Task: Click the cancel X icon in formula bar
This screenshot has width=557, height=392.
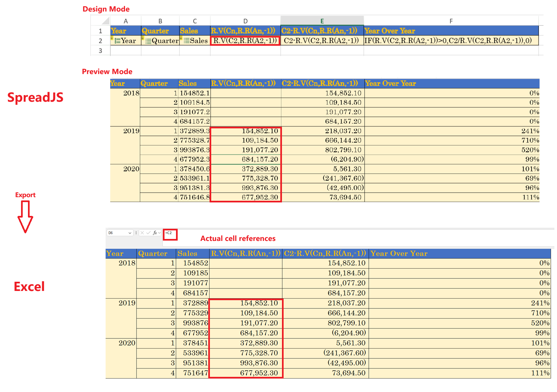Action: pyautogui.click(x=142, y=233)
